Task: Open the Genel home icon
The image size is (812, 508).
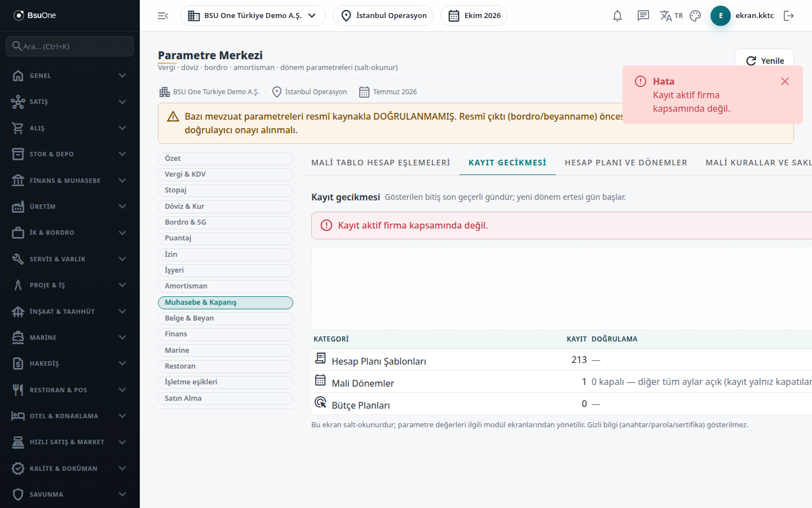Action: [x=18, y=76]
